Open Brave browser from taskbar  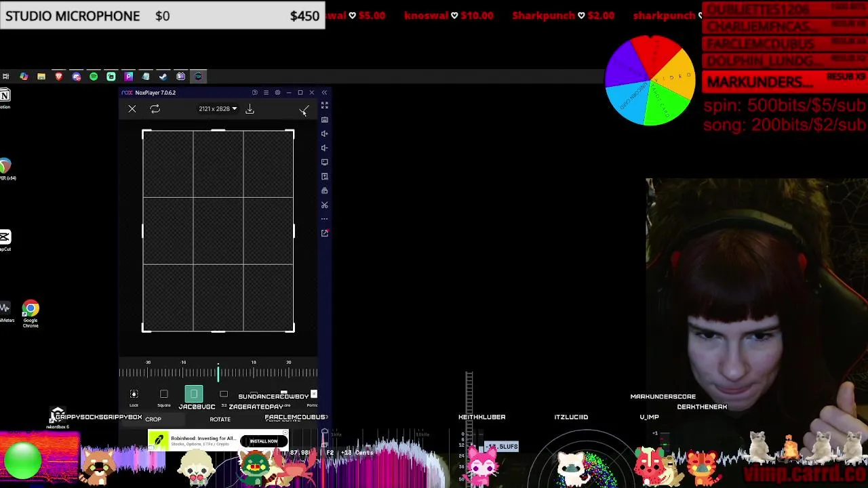click(58, 77)
